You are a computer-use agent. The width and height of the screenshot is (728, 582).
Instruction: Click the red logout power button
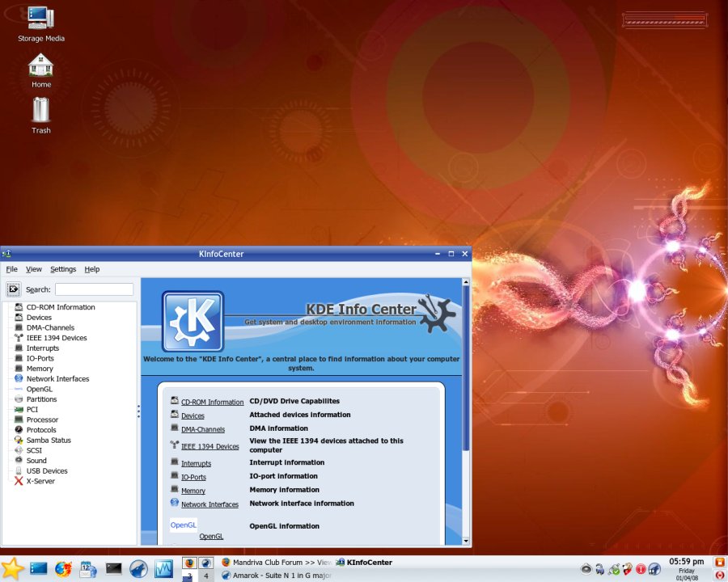[721, 575]
